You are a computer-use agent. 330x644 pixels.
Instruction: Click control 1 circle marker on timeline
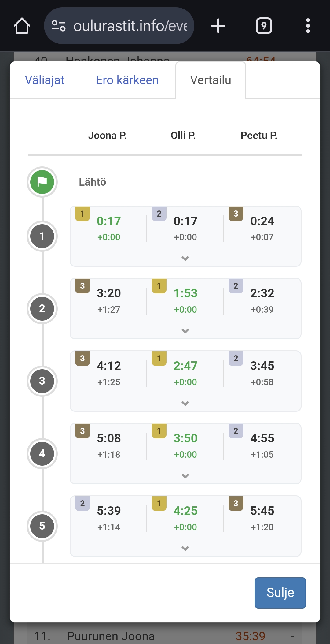tap(42, 236)
